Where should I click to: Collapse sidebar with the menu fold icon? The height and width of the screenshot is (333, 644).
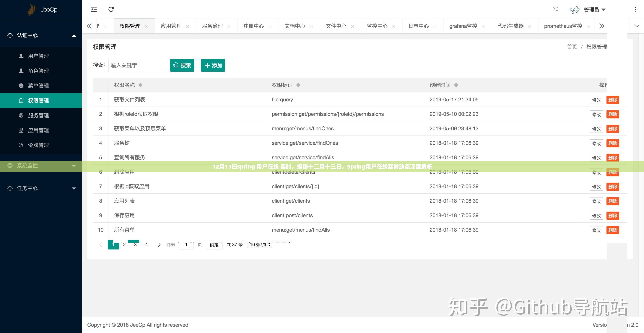tap(94, 9)
